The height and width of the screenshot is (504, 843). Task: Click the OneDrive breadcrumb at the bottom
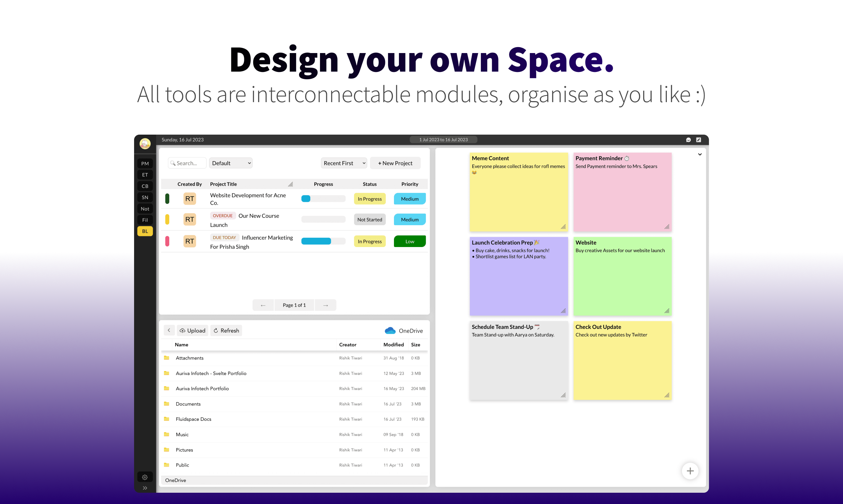point(175,480)
